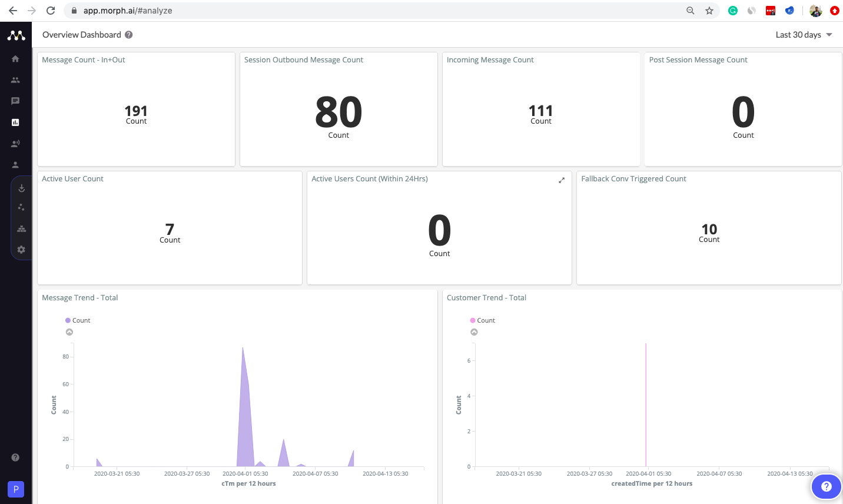Click the download icon in sidebar

[21, 188]
